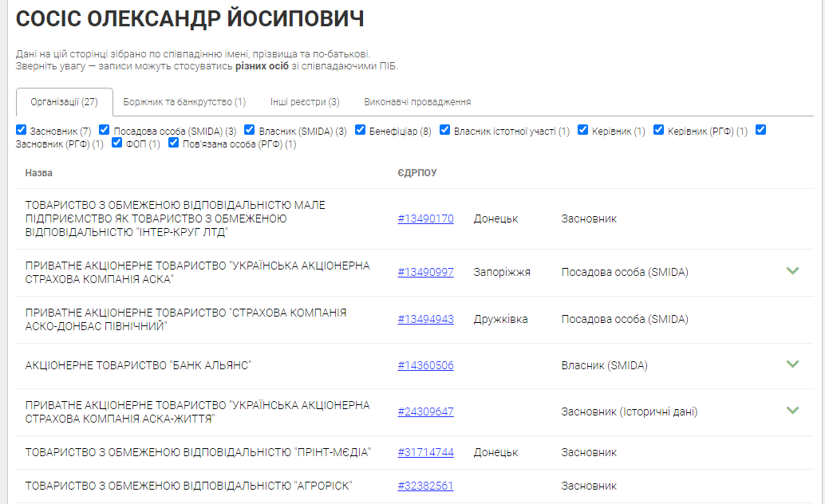Expand the Банк Альянс row chevron
This screenshot has width=825, height=504.
tap(791, 364)
